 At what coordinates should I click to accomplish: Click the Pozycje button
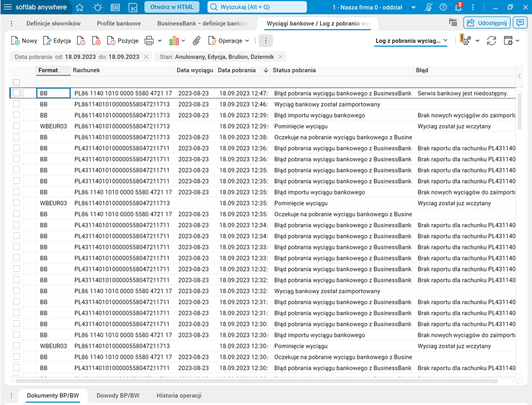(123, 41)
